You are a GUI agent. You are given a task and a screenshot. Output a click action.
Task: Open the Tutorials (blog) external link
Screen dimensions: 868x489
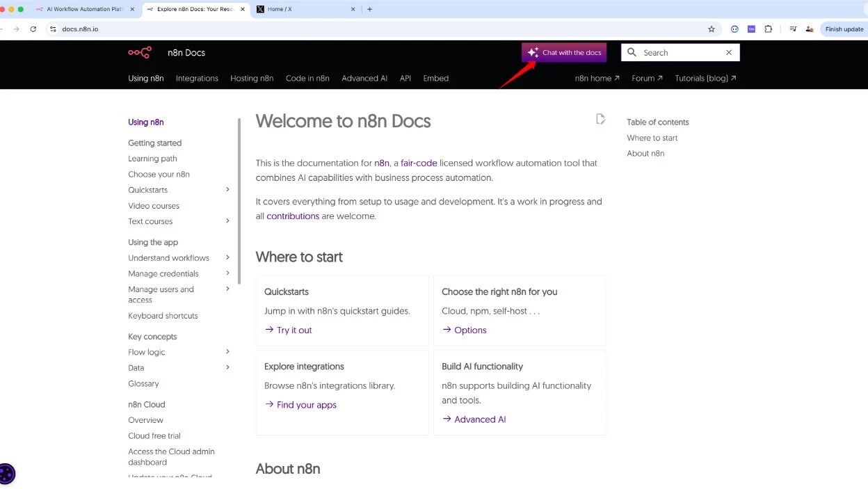(705, 79)
